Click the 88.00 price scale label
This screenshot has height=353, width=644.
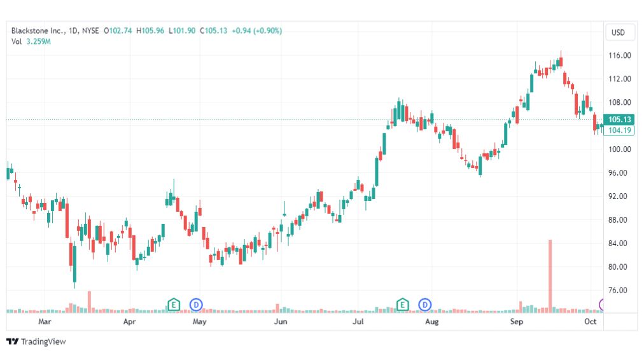pos(618,220)
